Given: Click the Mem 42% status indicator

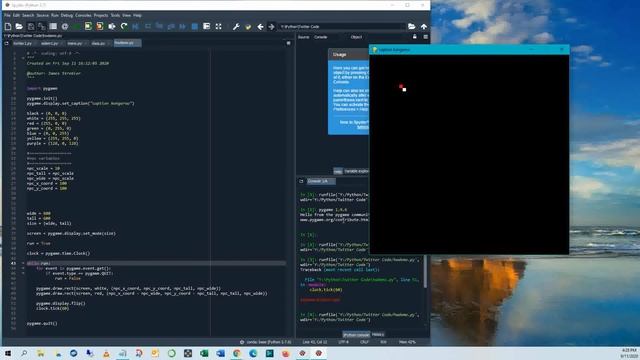Looking at the screenshot, I should 407,342.
